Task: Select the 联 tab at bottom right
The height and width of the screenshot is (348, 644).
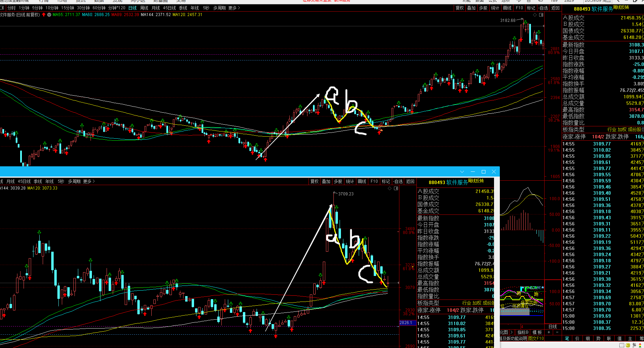Action: coord(609,338)
